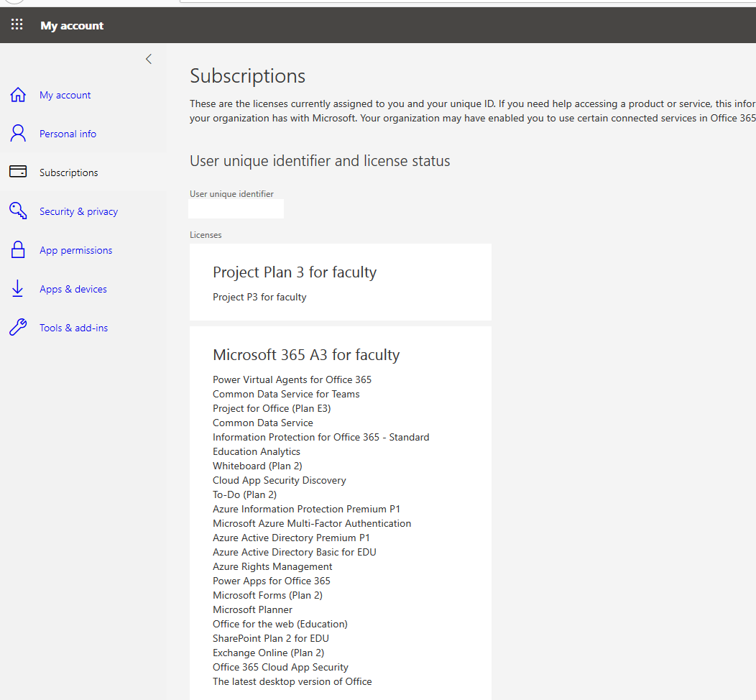756x700 pixels.
Task: Click SharePoint Plan 2 for EDU
Action: click(271, 639)
